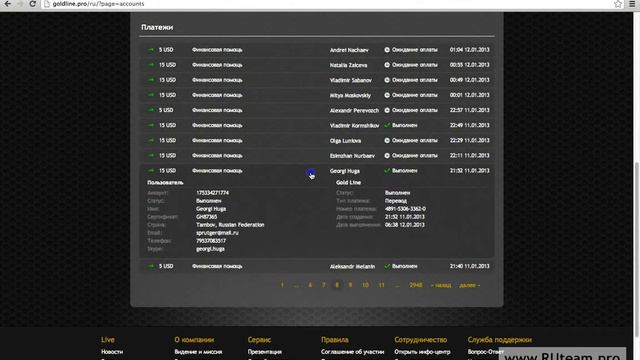Jump to last pagination page 2948
640x360 pixels.
(x=416, y=285)
